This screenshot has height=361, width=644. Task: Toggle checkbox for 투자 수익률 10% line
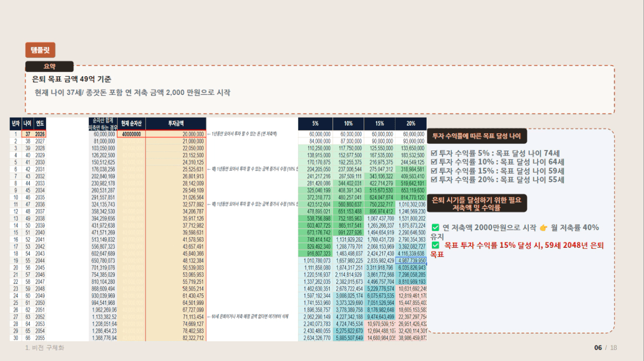[434, 162]
